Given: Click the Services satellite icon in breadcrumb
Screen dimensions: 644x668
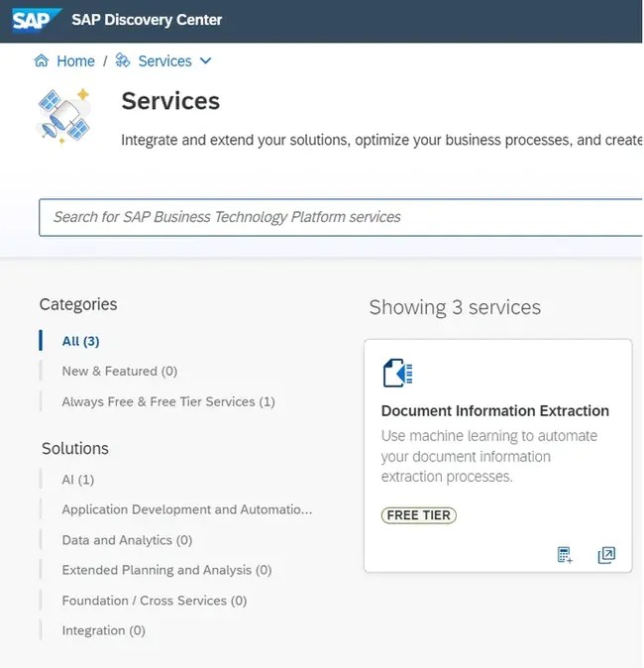Looking at the screenshot, I should [x=123, y=61].
